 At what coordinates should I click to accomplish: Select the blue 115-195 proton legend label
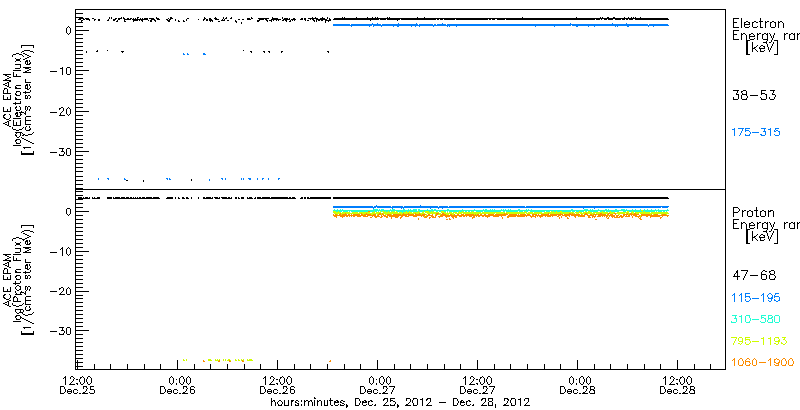[756, 298]
